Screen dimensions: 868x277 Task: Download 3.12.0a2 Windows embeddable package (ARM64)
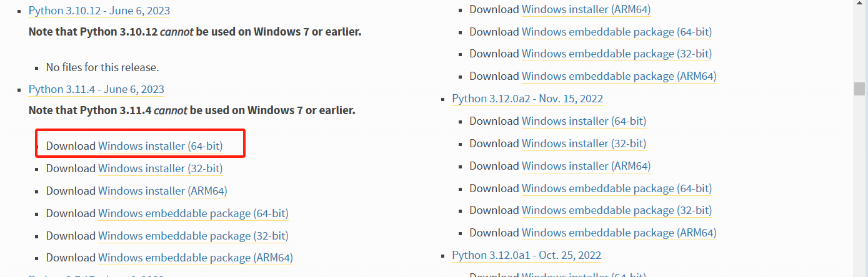point(619,233)
